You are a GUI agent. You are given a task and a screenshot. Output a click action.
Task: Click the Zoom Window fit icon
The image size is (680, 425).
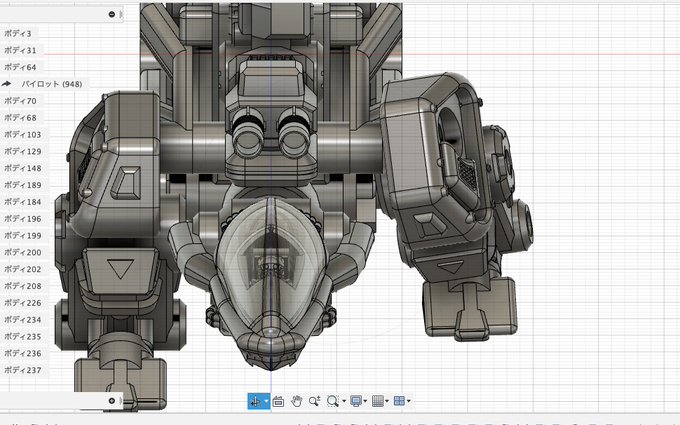333,401
